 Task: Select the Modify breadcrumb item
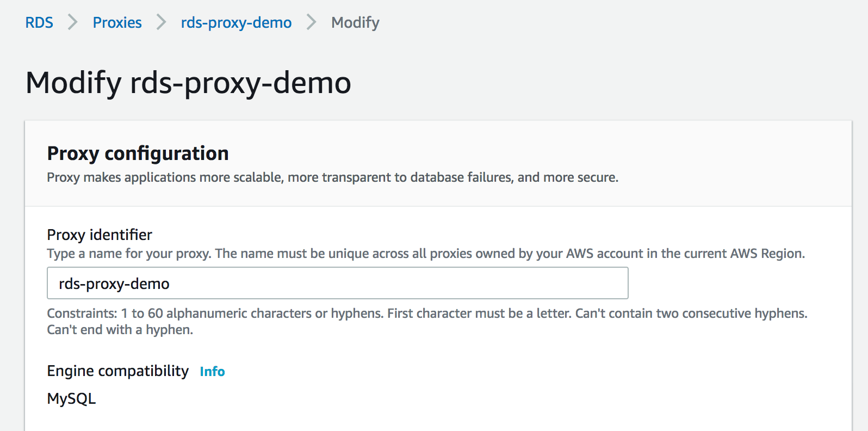[x=355, y=22]
